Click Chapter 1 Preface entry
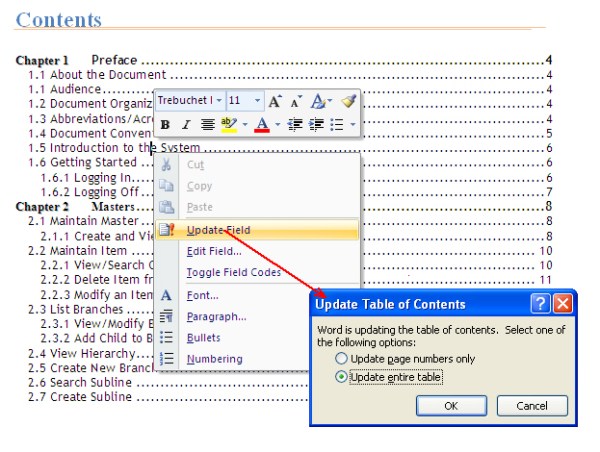This screenshot has height=452, width=600. pyautogui.click(x=284, y=60)
